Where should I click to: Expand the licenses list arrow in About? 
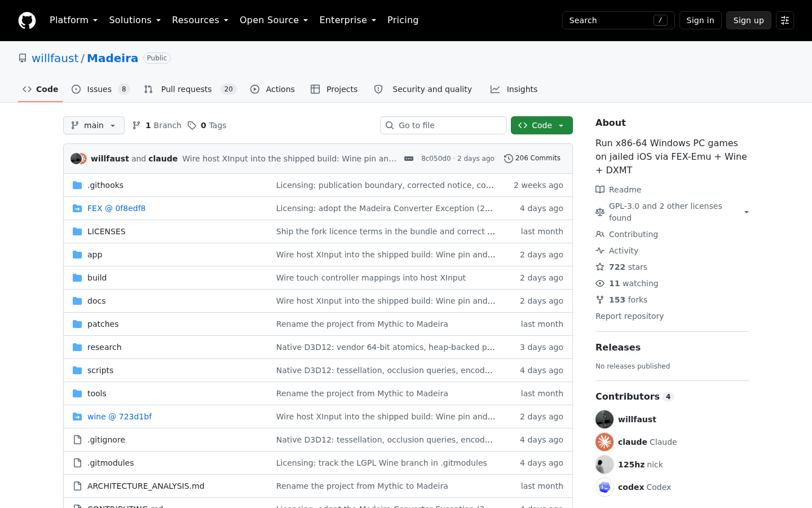747,212
